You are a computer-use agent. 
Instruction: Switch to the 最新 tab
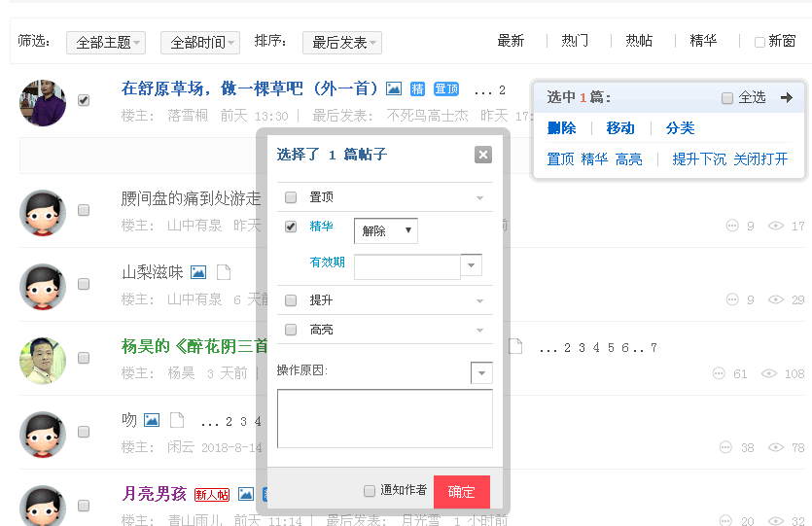(x=511, y=41)
